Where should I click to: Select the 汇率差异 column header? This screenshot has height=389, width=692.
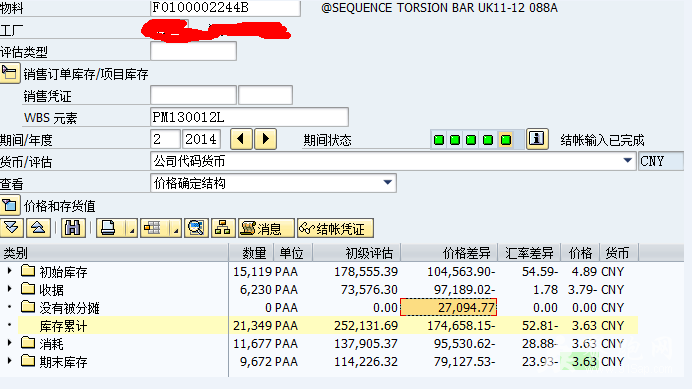coord(529,253)
